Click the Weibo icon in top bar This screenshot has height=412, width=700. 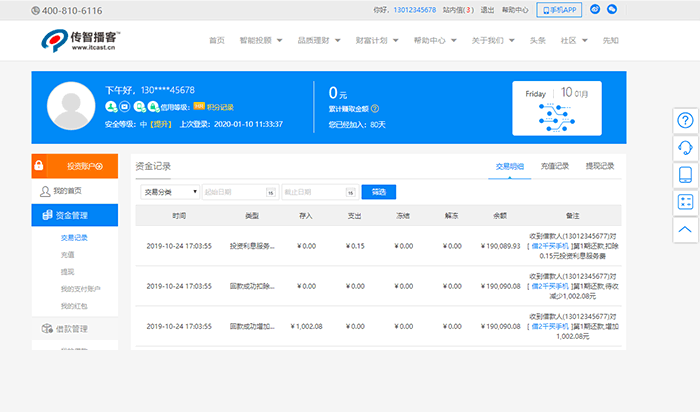596,9
